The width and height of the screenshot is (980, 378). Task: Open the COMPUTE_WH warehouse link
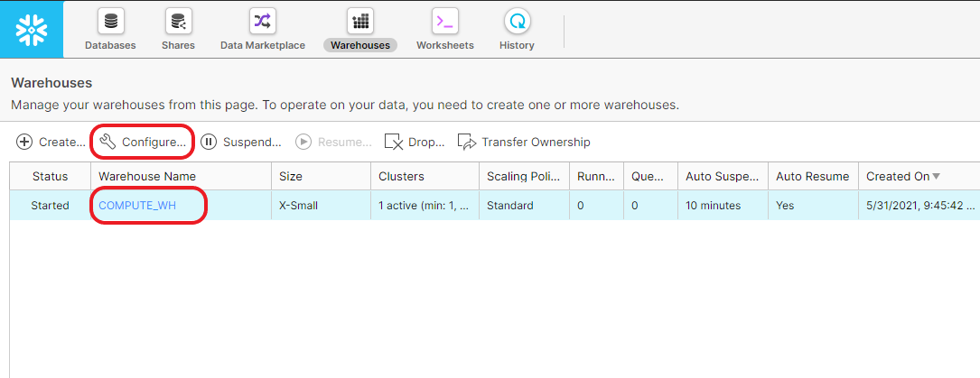(x=137, y=206)
